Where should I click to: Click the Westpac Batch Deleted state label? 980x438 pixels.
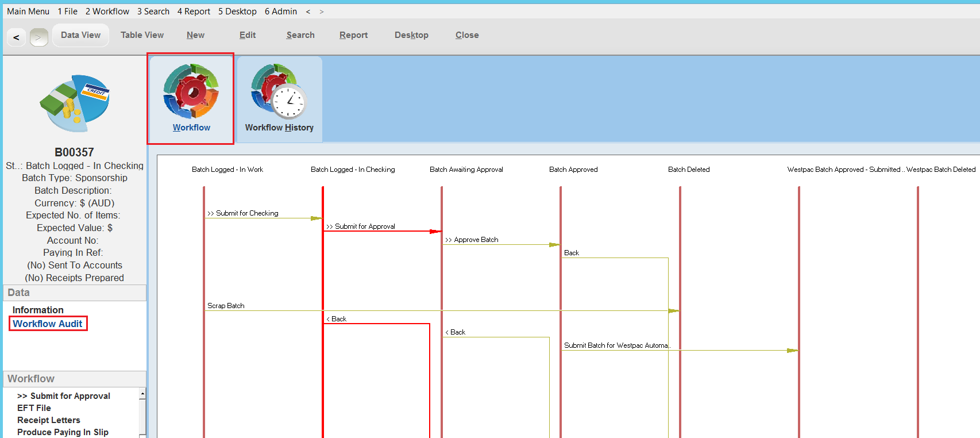pos(941,170)
